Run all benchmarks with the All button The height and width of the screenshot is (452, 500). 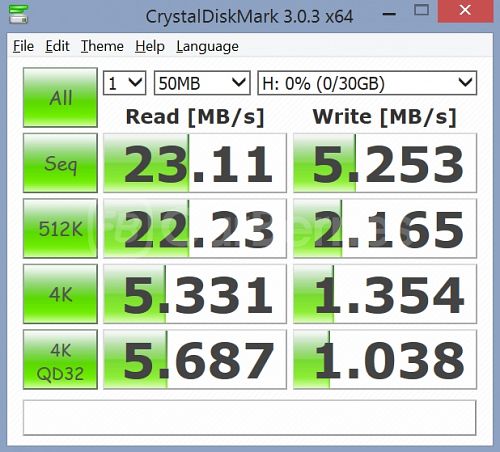coord(60,98)
